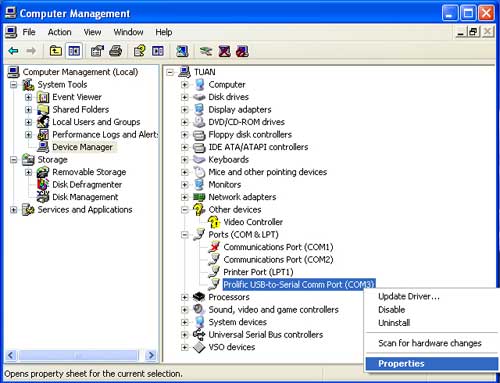Collapse the Other devices category
Screen dimensions: 500x383
click(185, 210)
